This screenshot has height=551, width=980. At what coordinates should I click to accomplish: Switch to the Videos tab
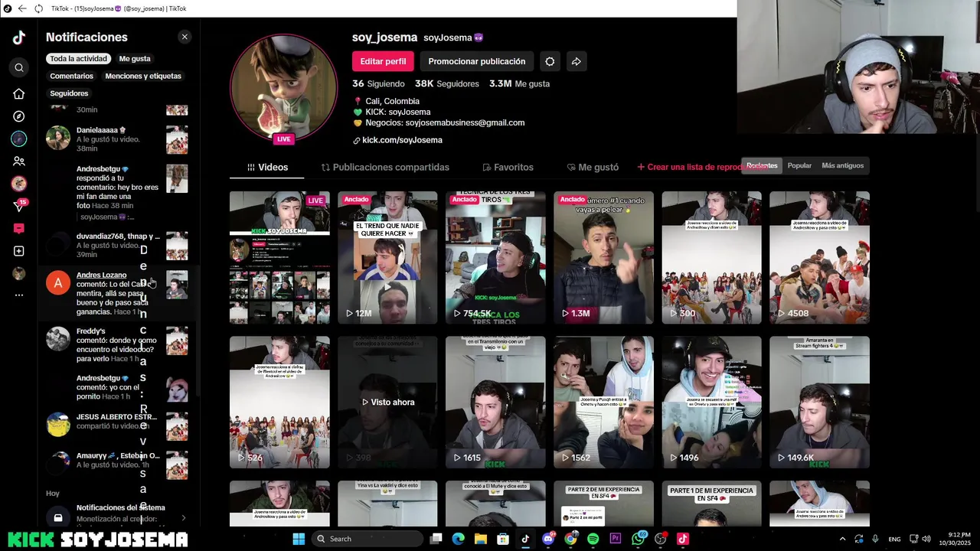click(267, 167)
